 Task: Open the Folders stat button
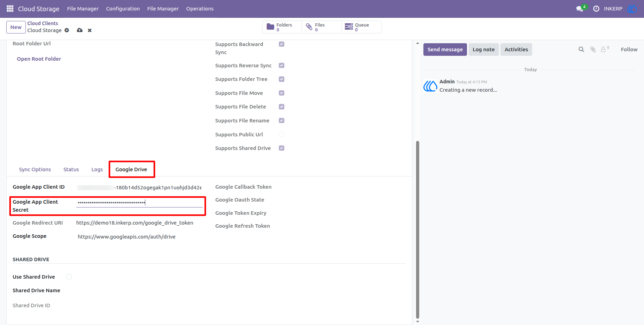pos(282,27)
